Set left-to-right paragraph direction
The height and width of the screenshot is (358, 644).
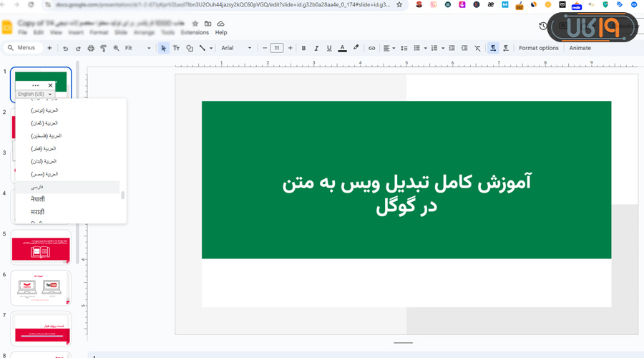point(493,48)
